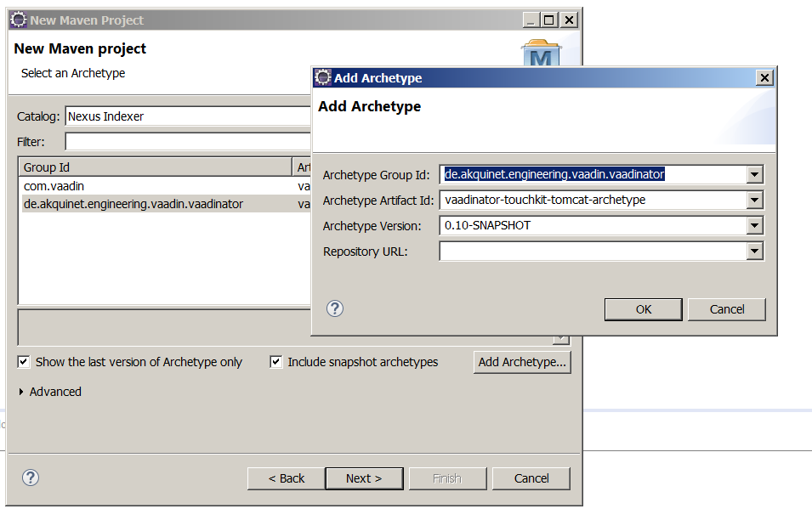
Task: Open Repository URL dropdown arrow
Action: [754, 251]
